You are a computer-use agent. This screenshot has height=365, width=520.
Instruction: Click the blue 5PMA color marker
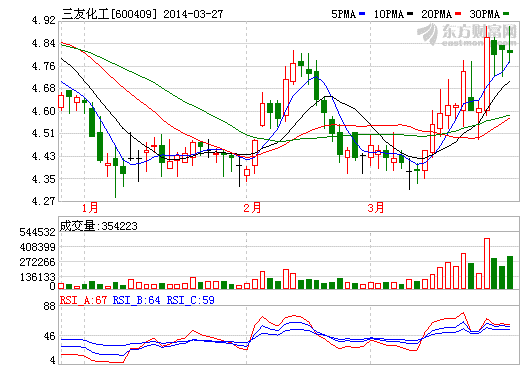coord(362,14)
